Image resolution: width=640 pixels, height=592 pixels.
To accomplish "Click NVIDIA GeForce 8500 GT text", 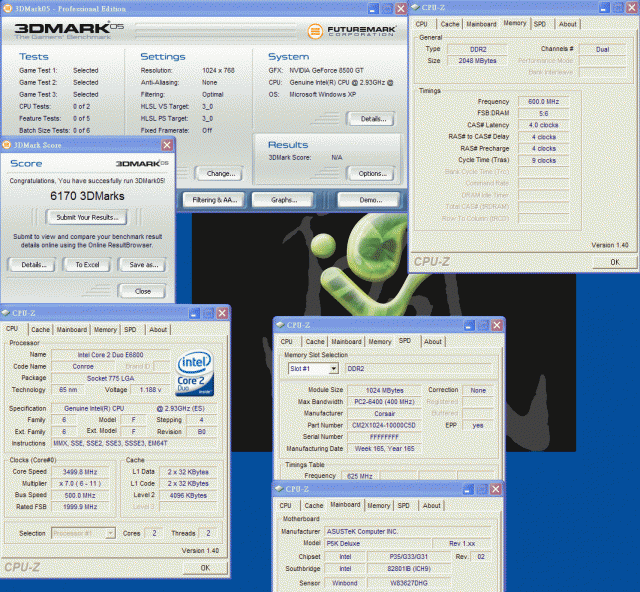I will 326,71.
